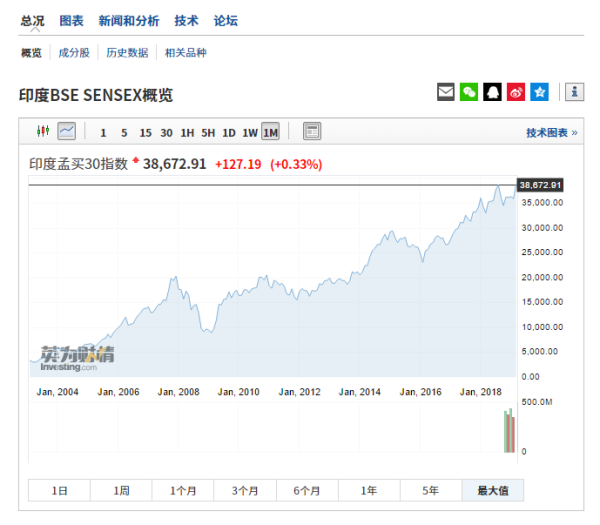Click the 20,000.00 y-axis label
600x525 pixels.
tap(542, 277)
